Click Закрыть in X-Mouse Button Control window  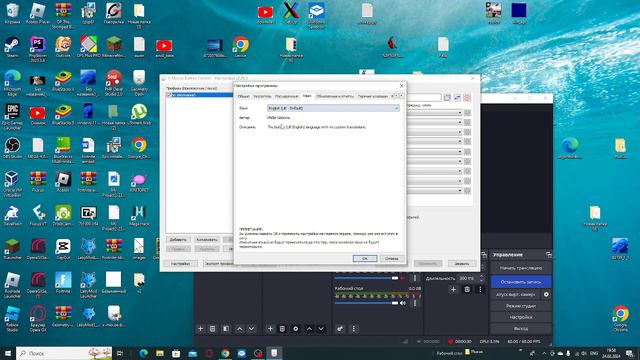462,264
